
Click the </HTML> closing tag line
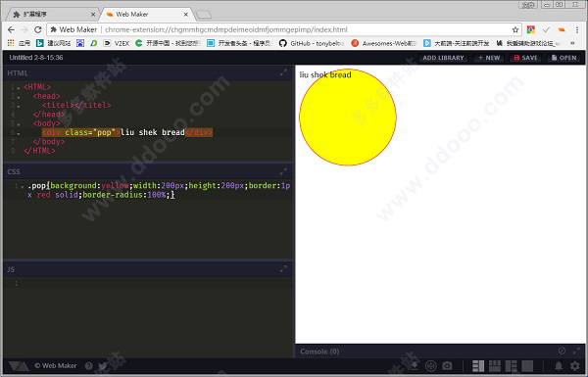click(39, 151)
